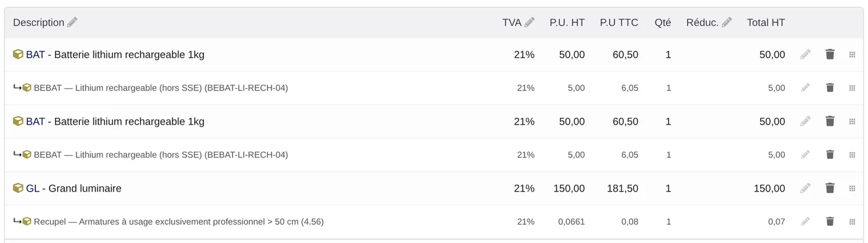868x243 pixels.
Task: Edit the second BAT Batterie lithium line
Action: tap(805, 121)
